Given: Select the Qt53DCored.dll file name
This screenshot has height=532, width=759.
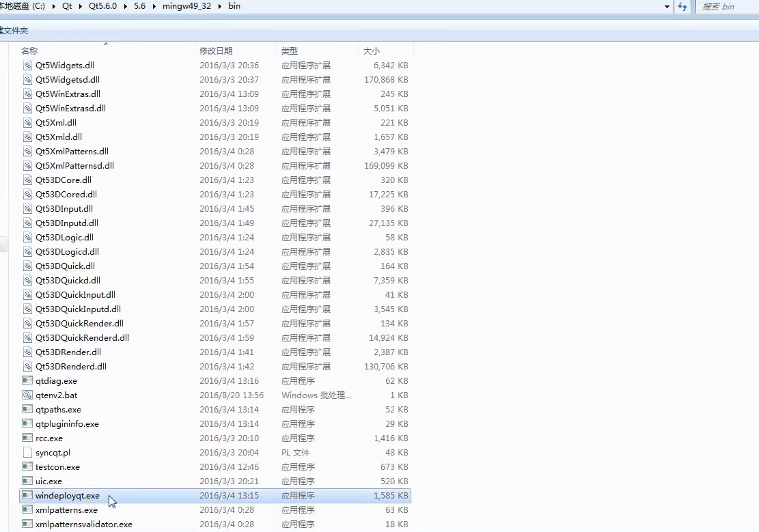Looking at the screenshot, I should (x=66, y=194).
